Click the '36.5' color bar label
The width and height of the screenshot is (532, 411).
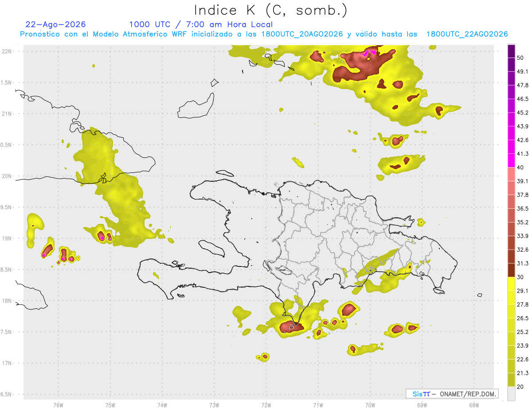coord(523,208)
